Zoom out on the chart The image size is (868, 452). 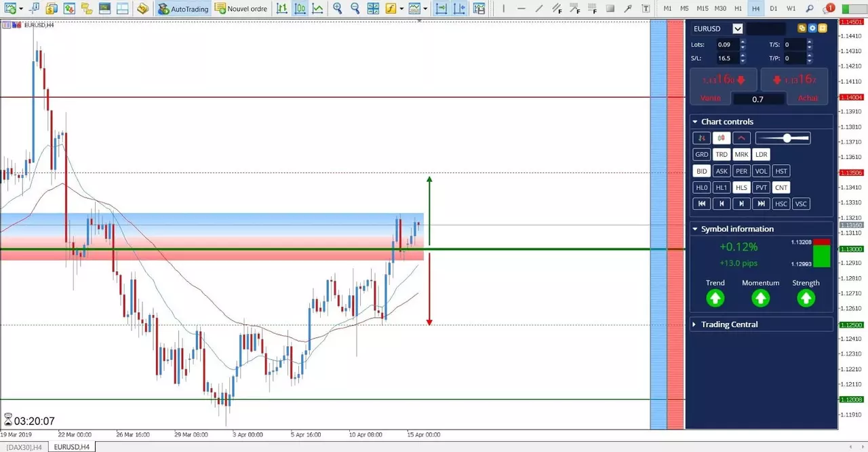[355, 9]
